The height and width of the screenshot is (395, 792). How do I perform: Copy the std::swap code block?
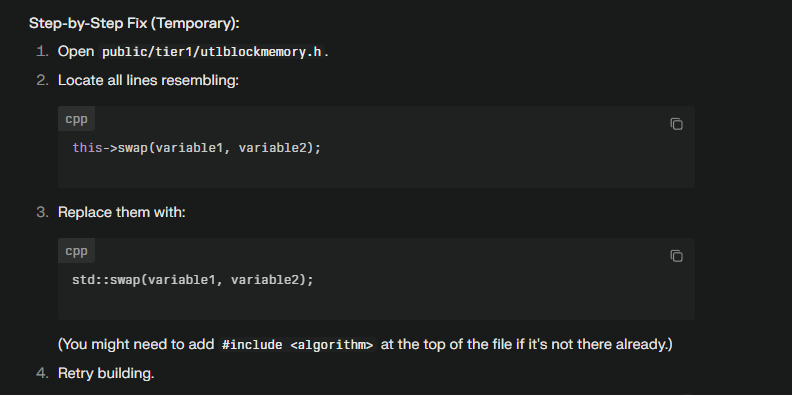coord(676,256)
